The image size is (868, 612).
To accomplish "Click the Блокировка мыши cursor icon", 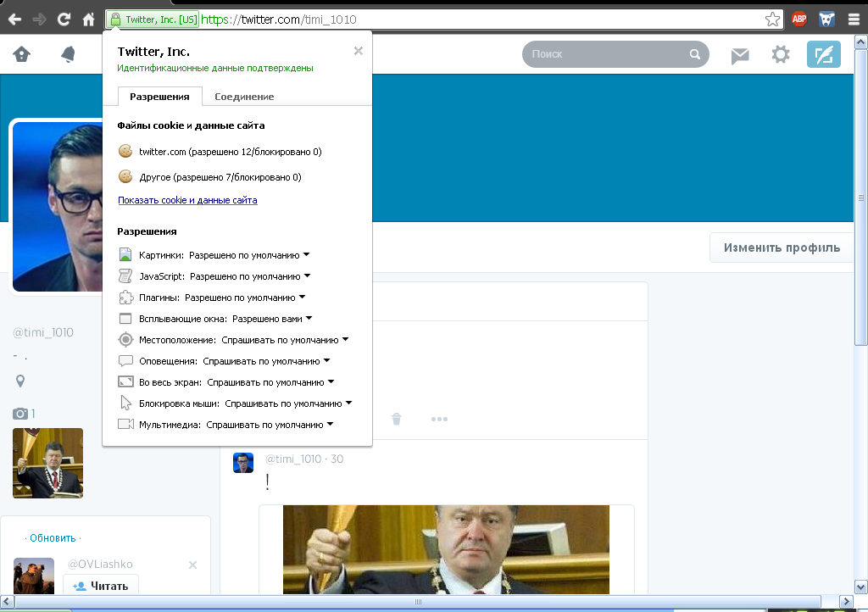I will (125, 403).
